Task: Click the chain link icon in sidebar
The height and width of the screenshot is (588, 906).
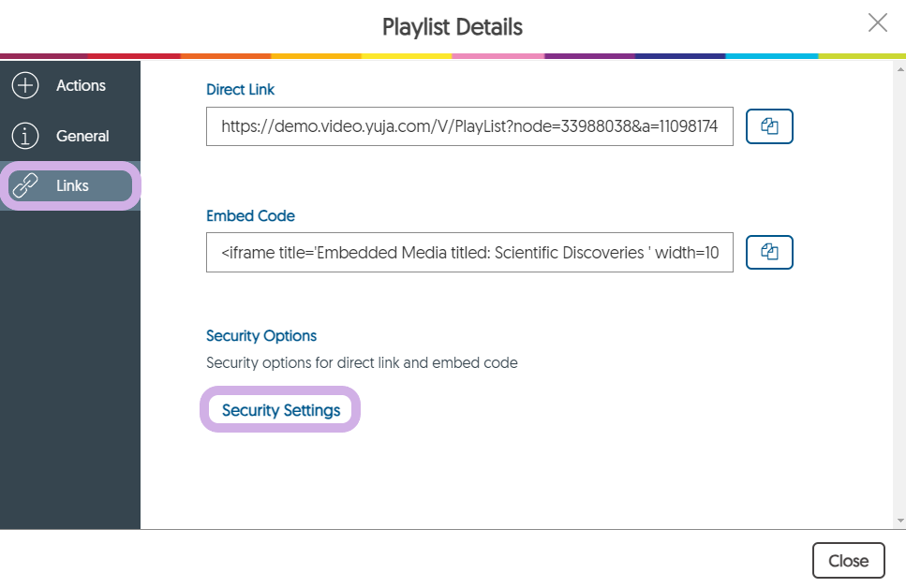Action: pyautogui.click(x=24, y=185)
